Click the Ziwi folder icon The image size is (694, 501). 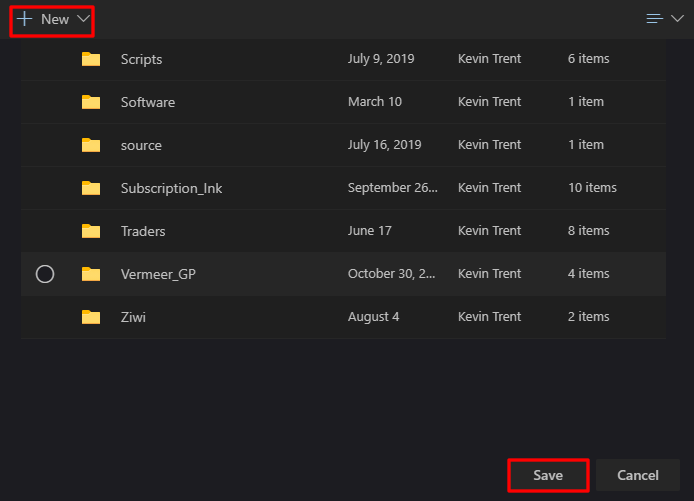[x=91, y=317]
